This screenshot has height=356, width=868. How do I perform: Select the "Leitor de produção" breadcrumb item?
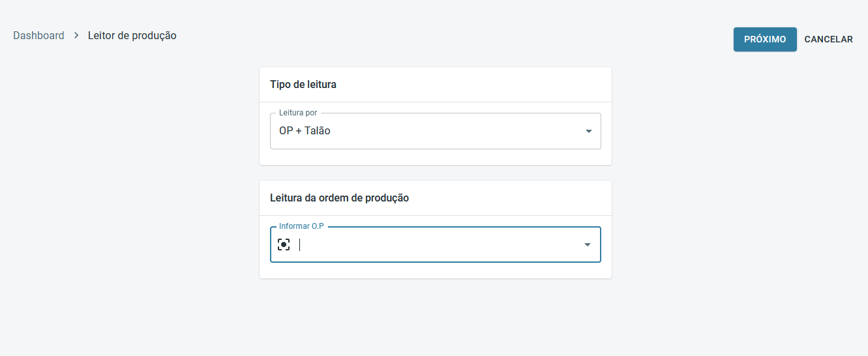pyautogui.click(x=132, y=36)
